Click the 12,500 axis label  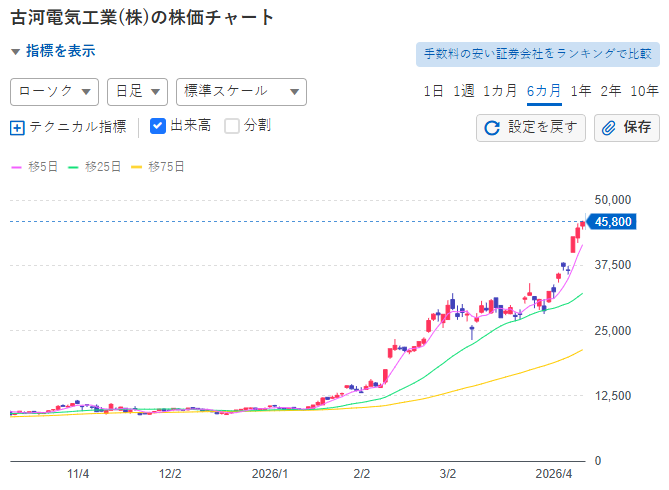pyautogui.click(x=613, y=396)
